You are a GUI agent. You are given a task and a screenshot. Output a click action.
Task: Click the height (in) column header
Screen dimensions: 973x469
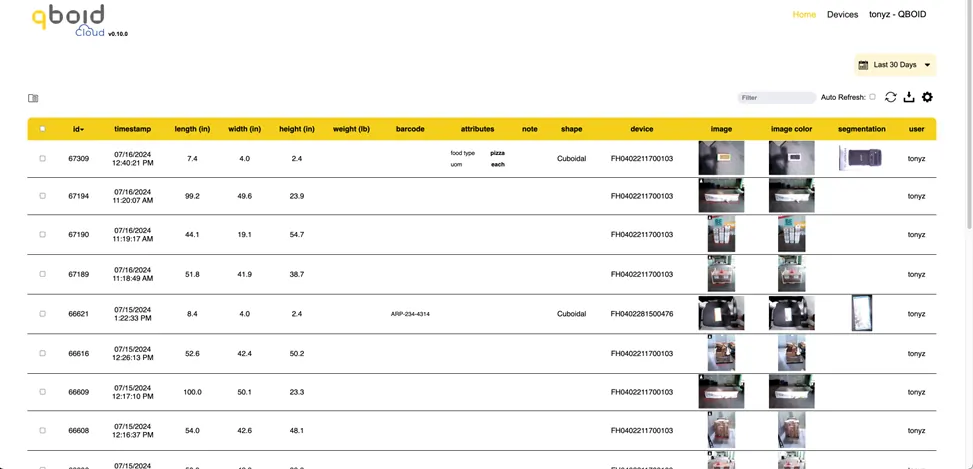297,129
